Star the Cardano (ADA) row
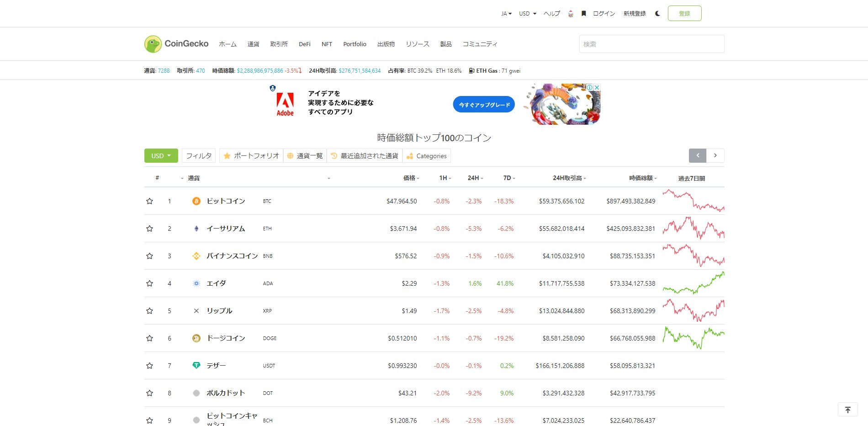This screenshot has width=868, height=426. (149, 283)
